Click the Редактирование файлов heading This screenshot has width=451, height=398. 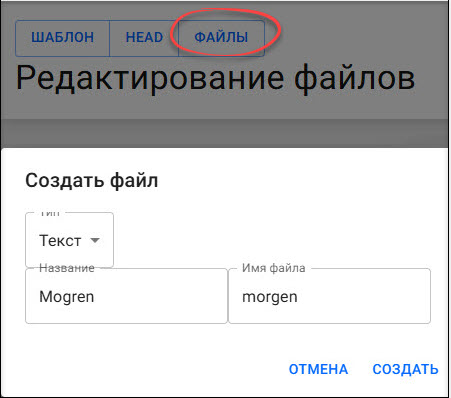pos(215,79)
